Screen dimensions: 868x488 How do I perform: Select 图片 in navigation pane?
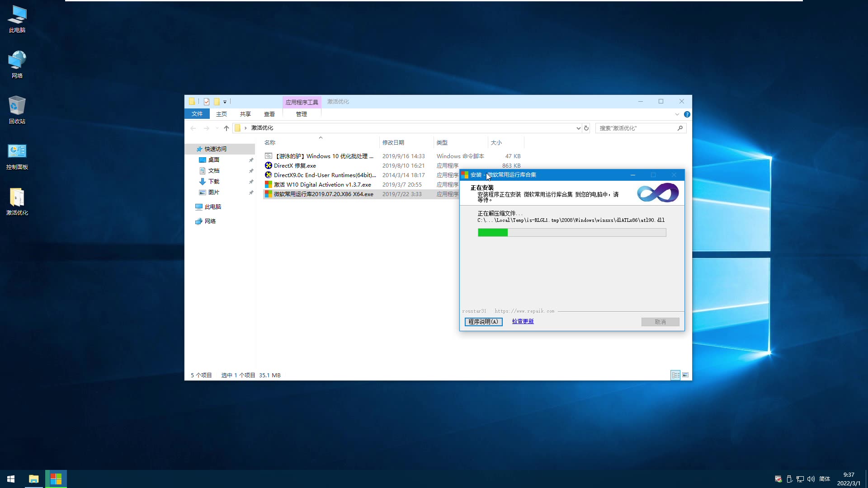(x=220, y=192)
